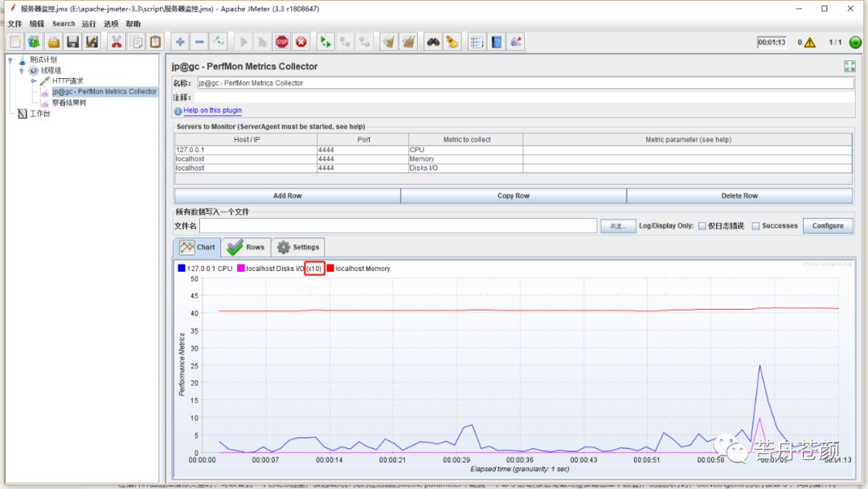The height and width of the screenshot is (489, 868).
Task: Expand the HTTP请求 tree node
Action: 34,81
